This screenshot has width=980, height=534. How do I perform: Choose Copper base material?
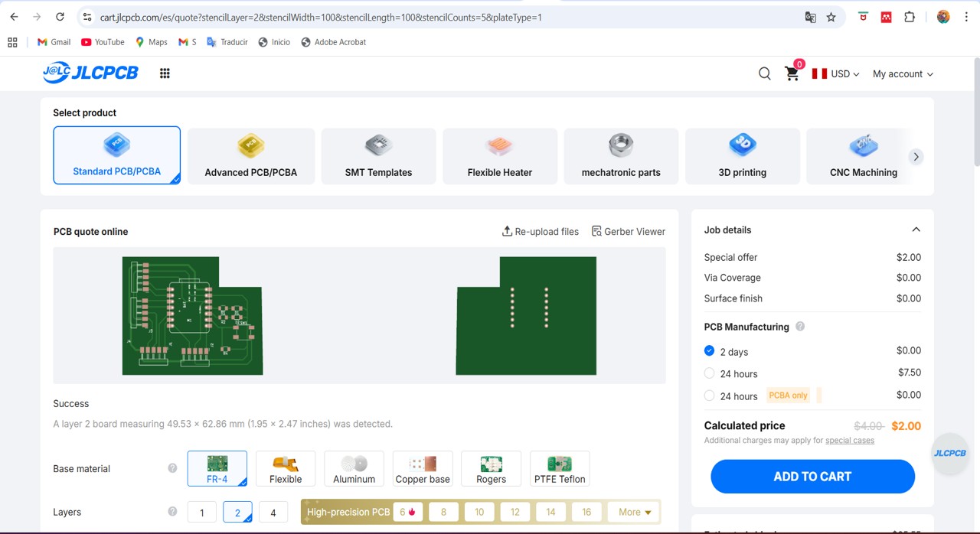423,468
